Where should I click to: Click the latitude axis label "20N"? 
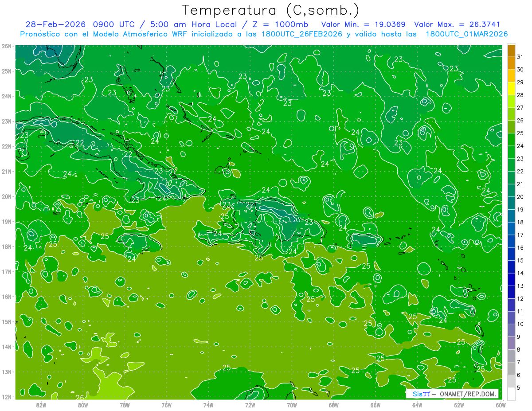tap(7, 196)
